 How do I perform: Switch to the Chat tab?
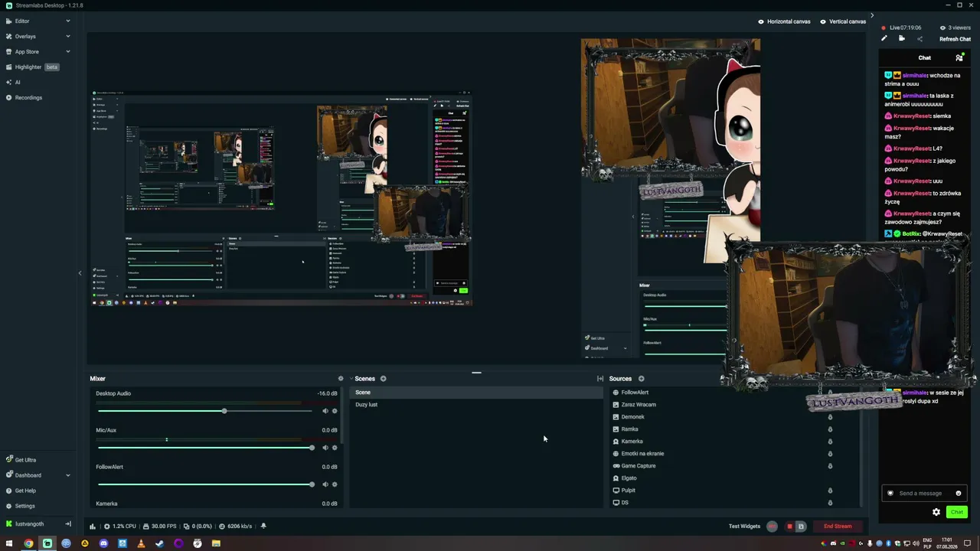coord(925,57)
